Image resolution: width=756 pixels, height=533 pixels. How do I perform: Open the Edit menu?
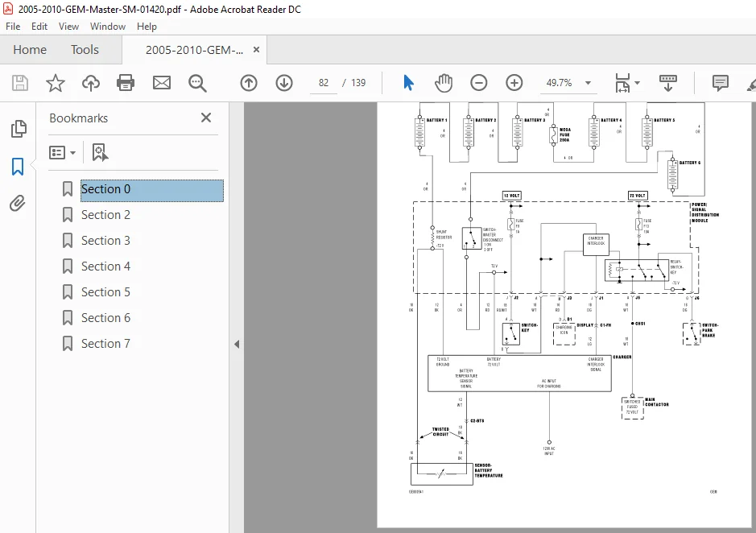[39, 27]
